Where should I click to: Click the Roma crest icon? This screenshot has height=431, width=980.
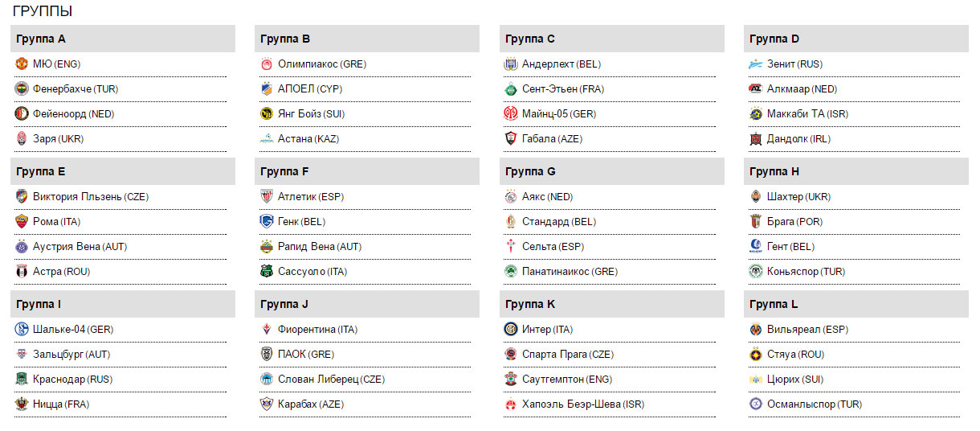(22, 222)
